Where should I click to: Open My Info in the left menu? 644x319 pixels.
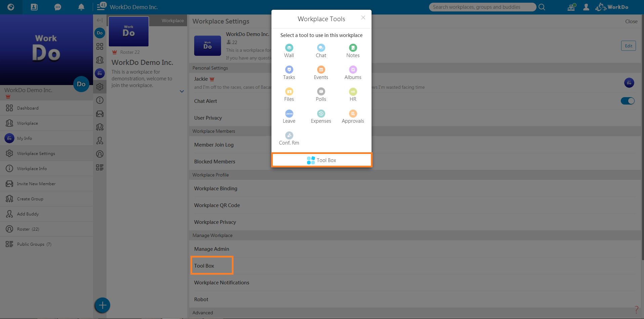[46, 138]
